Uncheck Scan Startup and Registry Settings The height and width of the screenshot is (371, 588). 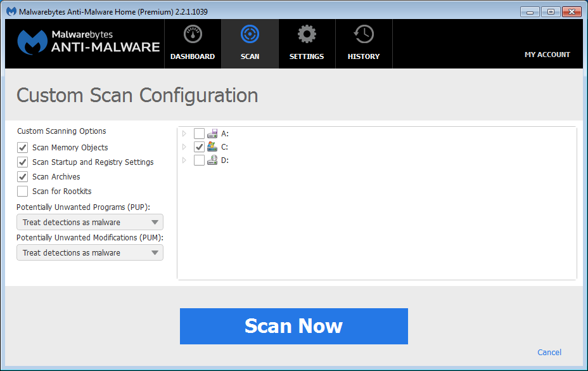tap(23, 162)
